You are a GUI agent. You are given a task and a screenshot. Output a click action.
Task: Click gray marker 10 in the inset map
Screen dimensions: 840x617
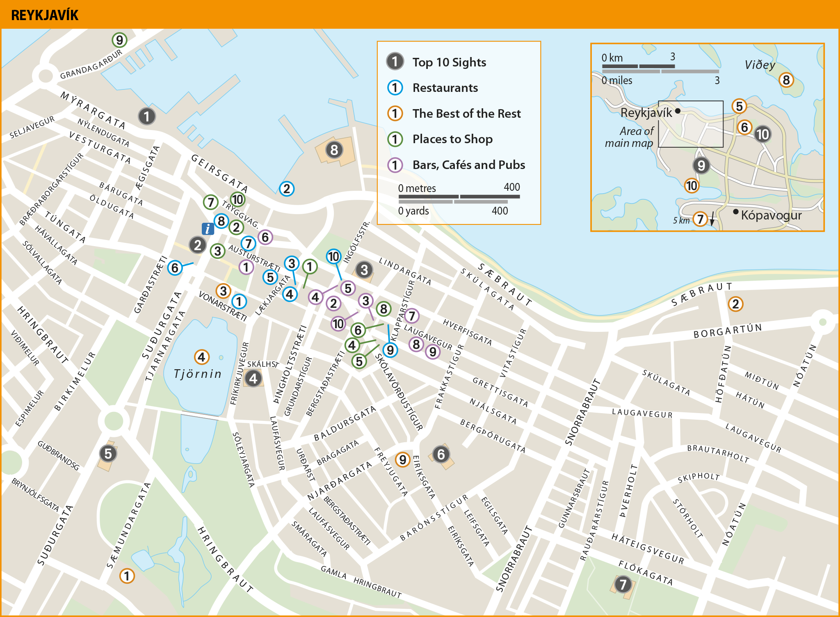(762, 134)
